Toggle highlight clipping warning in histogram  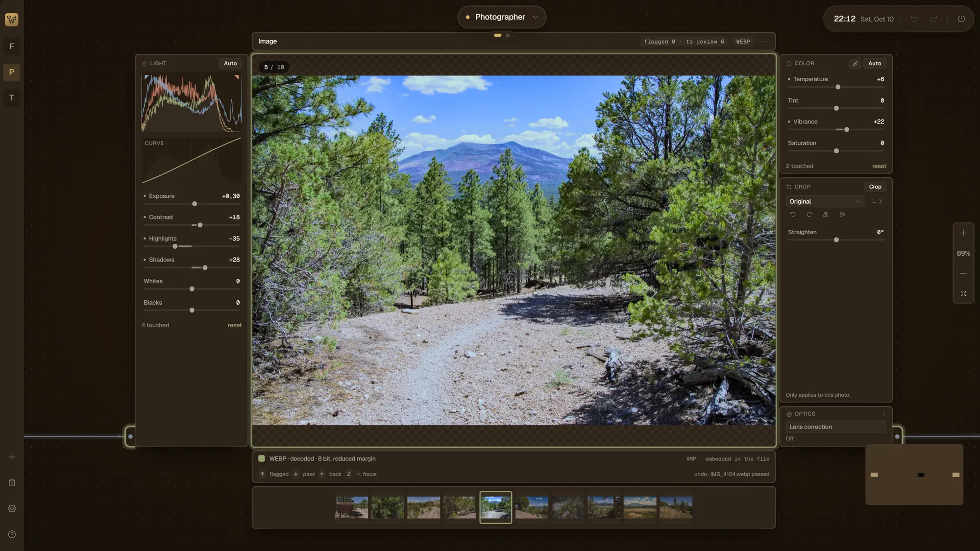[237, 77]
